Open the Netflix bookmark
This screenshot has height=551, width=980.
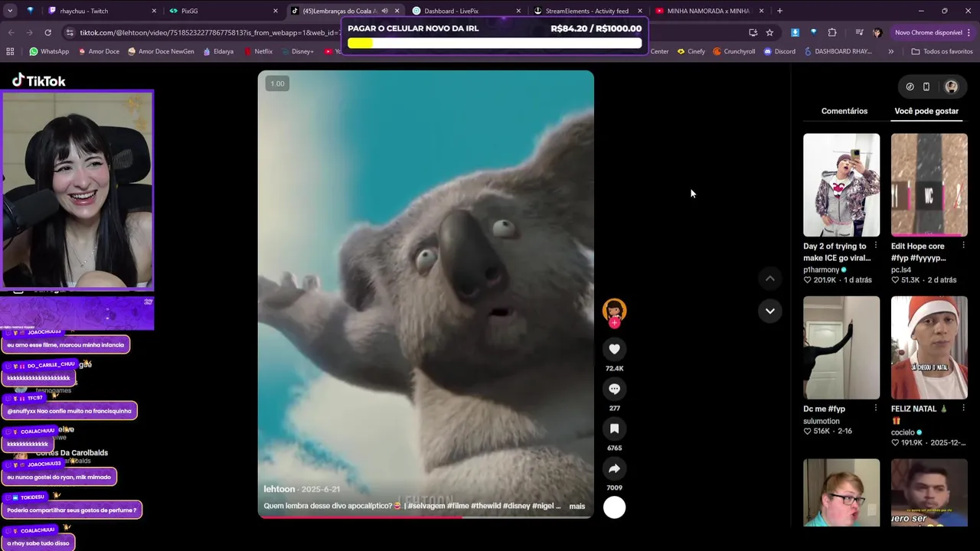tap(258, 51)
